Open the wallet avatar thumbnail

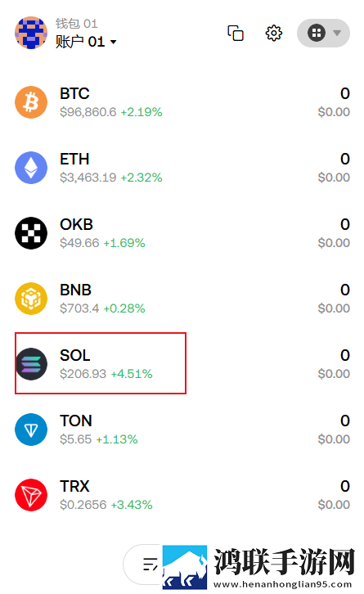click(x=31, y=33)
